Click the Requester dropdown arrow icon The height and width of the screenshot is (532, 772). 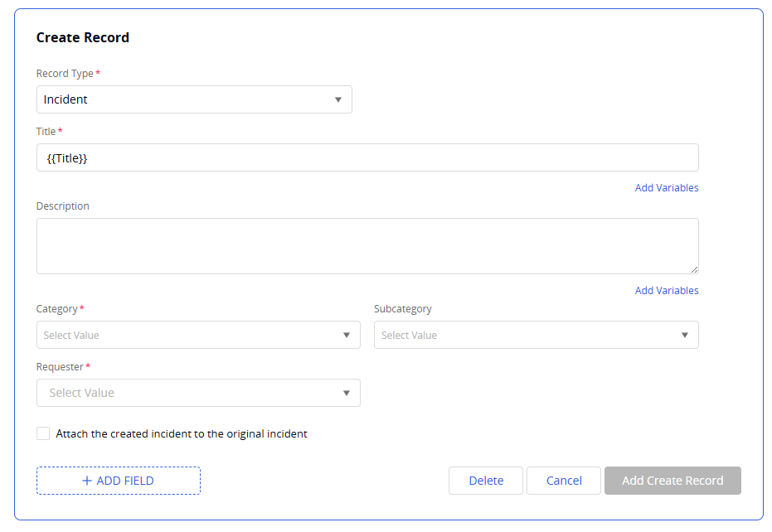coord(347,393)
